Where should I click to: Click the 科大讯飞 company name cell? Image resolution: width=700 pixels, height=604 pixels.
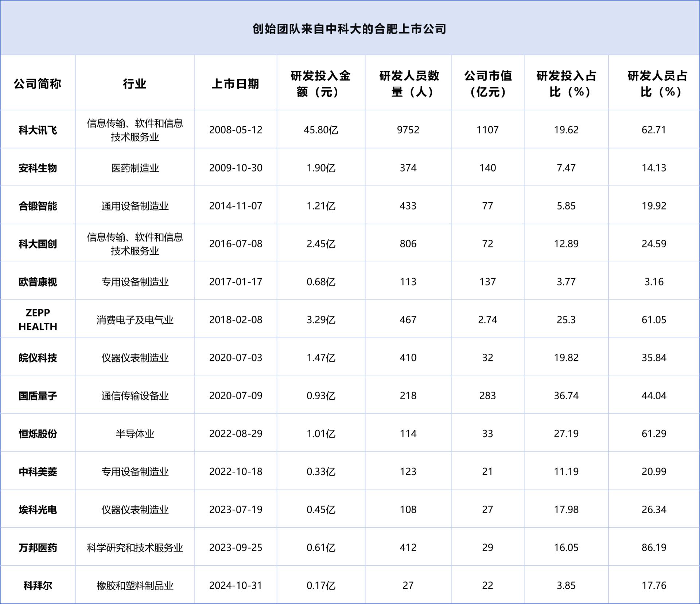(38, 130)
